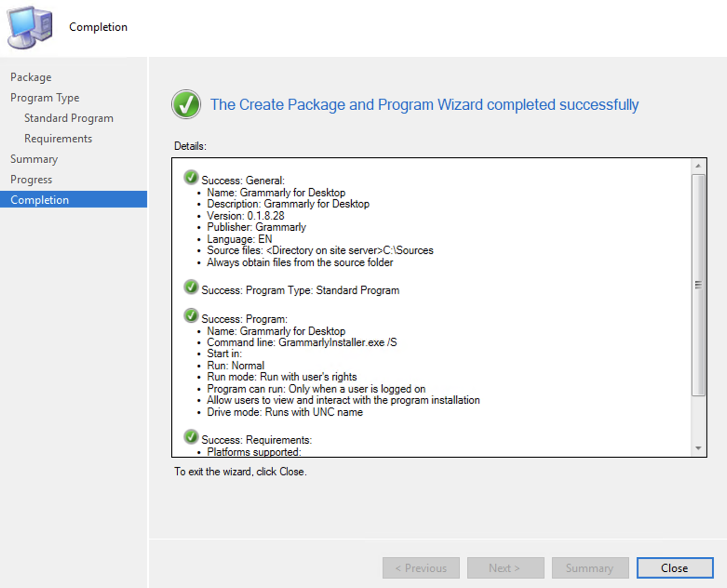The height and width of the screenshot is (588, 727).
Task: Click 'Description: Grammarly for Desktop' line
Action: point(288,204)
